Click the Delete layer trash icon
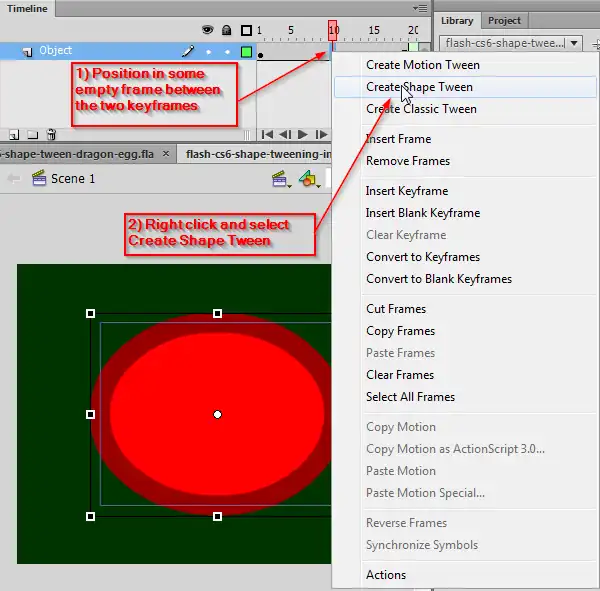The image size is (600, 591). pos(51,134)
